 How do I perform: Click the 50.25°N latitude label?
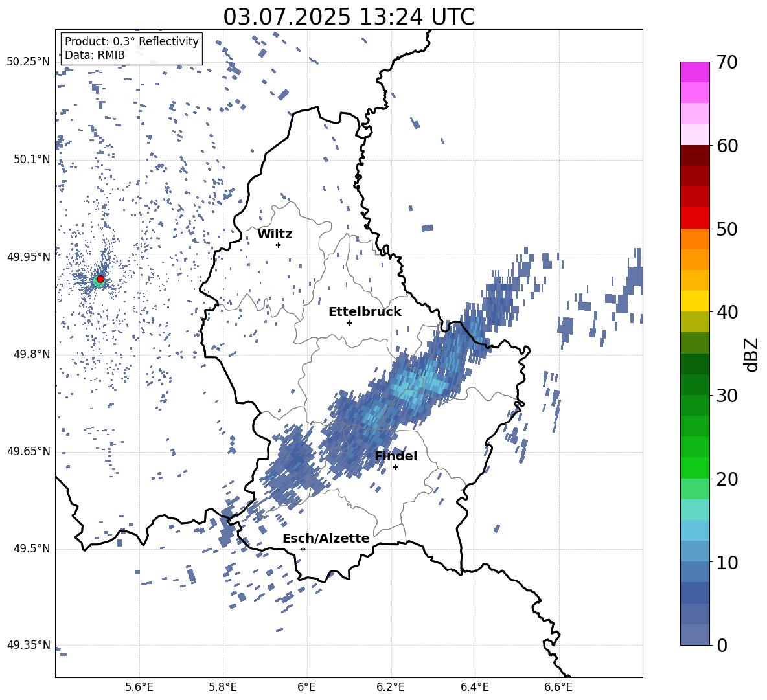pos(29,62)
